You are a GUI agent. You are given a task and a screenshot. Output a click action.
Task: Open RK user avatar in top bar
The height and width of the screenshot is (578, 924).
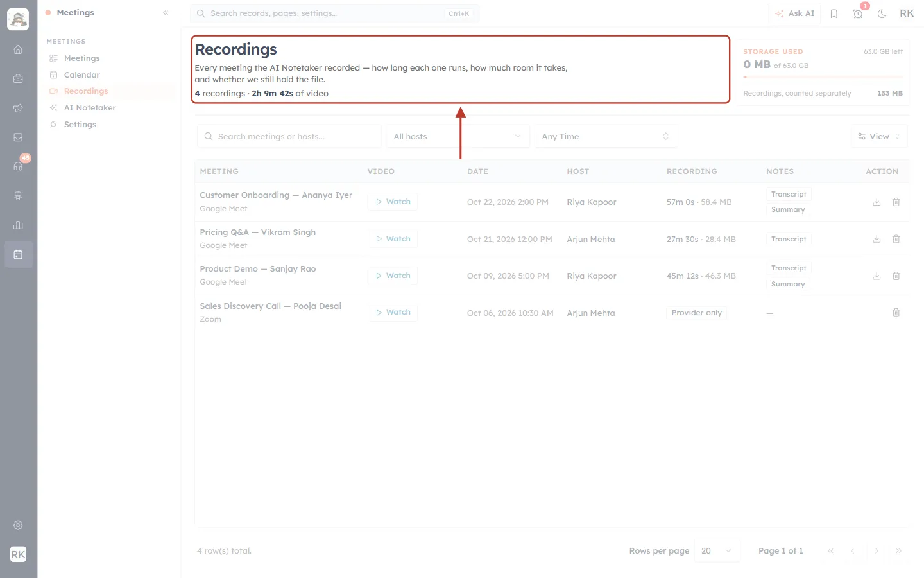click(907, 13)
